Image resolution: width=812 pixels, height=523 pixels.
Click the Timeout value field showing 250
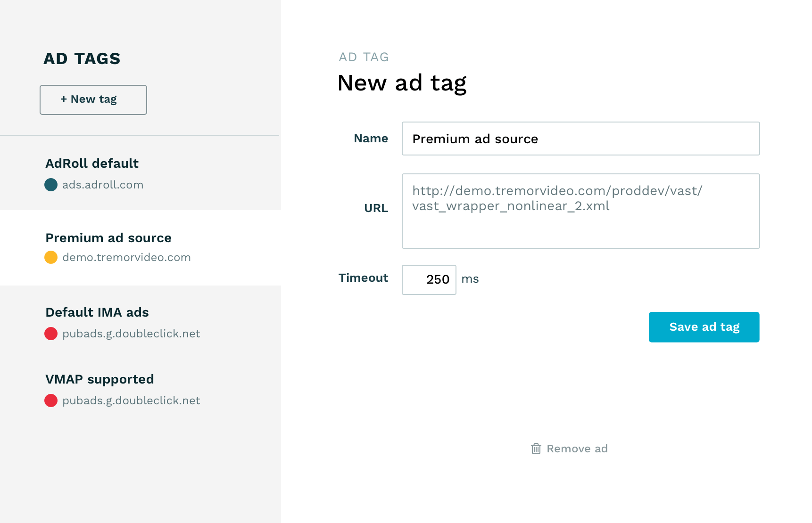[x=429, y=280]
